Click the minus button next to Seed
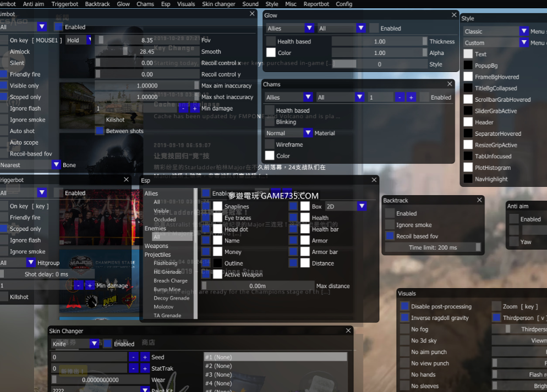The width and height of the screenshot is (547, 392). [134, 357]
